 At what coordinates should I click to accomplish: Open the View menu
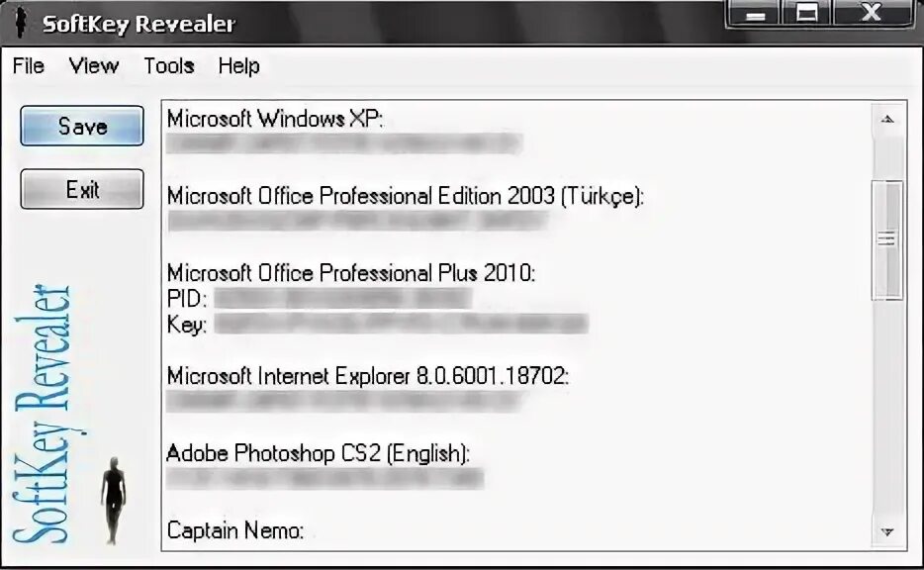[93, 65]
